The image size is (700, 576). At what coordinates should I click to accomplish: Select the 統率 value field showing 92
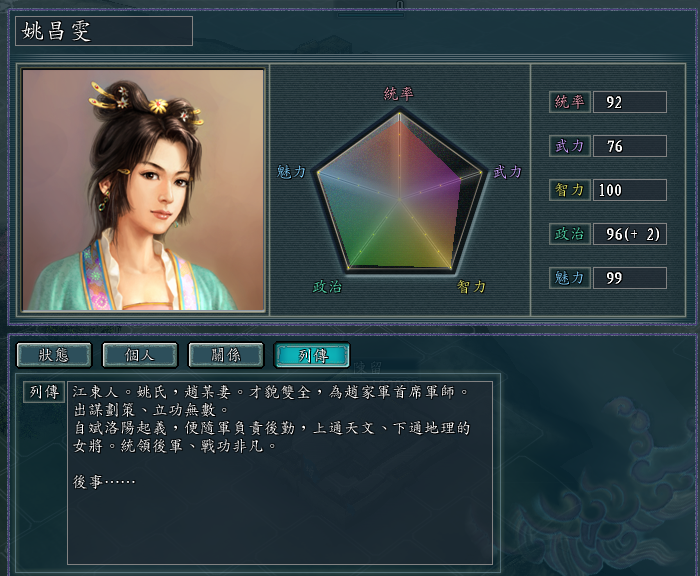click(629, 102)
